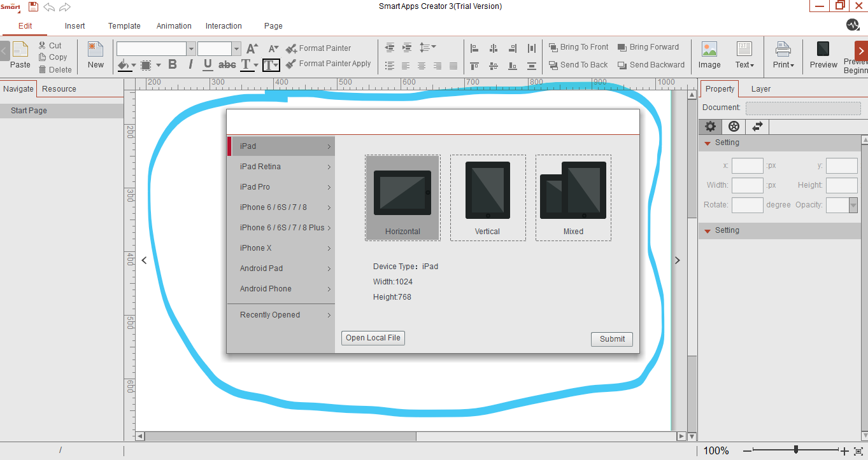Delete the selected object
868x460 pixels.
pos(55,69)
